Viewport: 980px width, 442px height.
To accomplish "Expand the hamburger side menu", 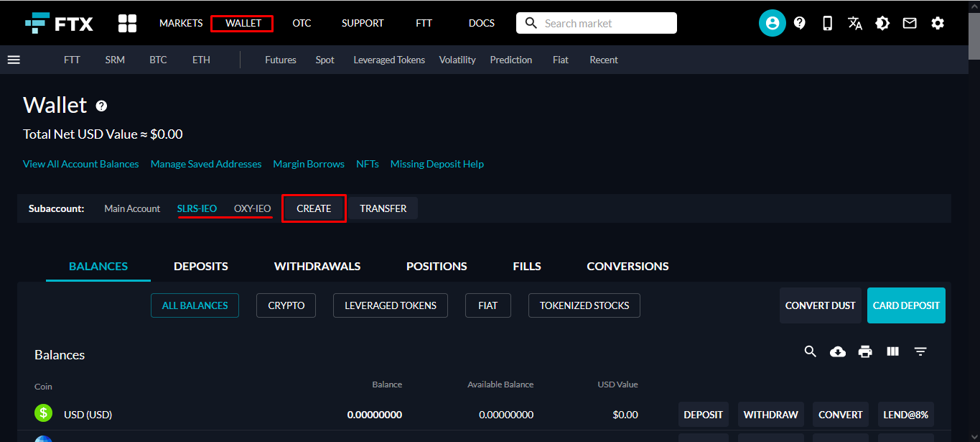I will (x=14, y=60).
